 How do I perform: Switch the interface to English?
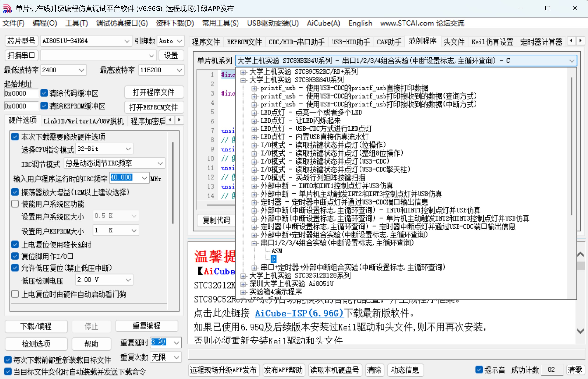coord(360,23)
